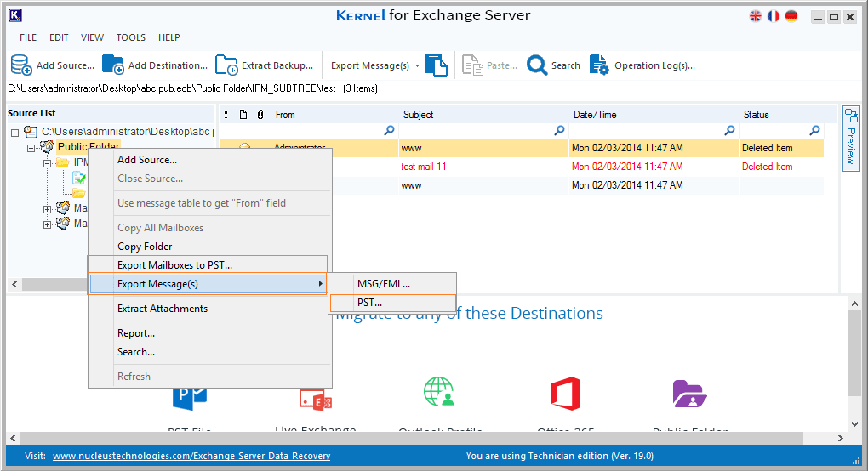Choose the Office 365 destination icon
868x471 pixels.
pos(565,393)
